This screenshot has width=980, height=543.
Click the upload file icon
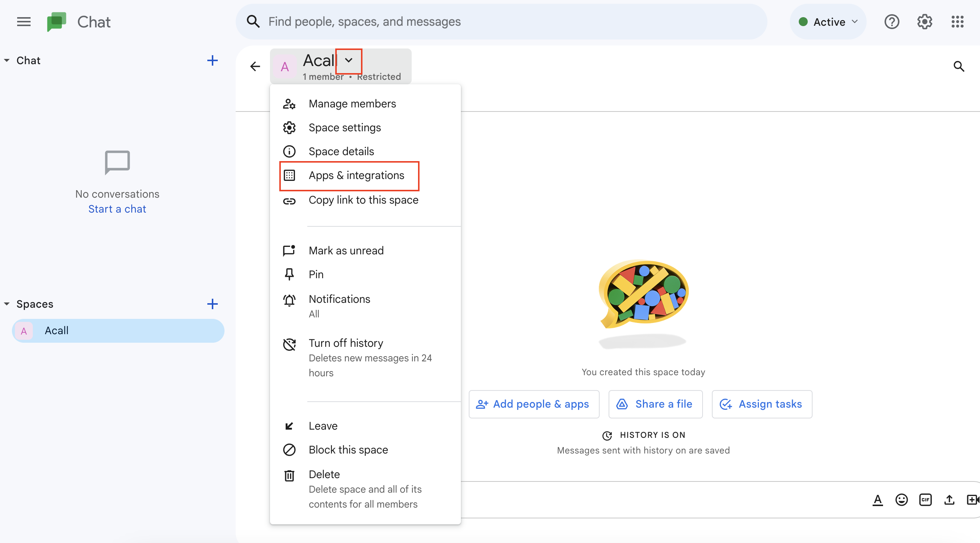949,499
